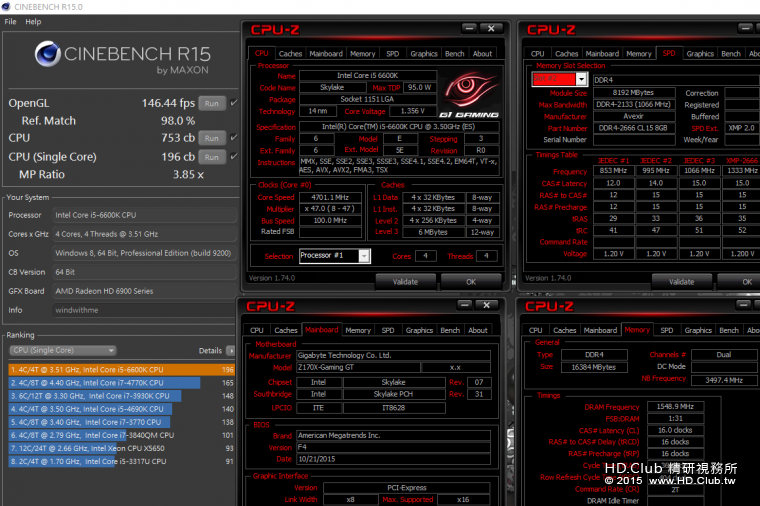Screen dimensions: 760x506
Task: Click the CPU score 753 cb
Action: [178, 138]
